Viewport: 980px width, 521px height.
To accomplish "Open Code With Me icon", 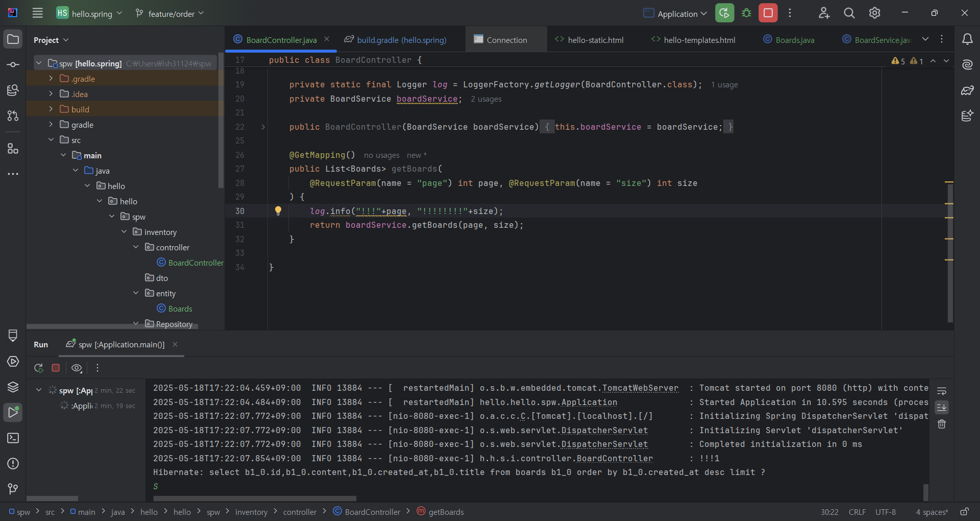I will [x=824, y=13].
